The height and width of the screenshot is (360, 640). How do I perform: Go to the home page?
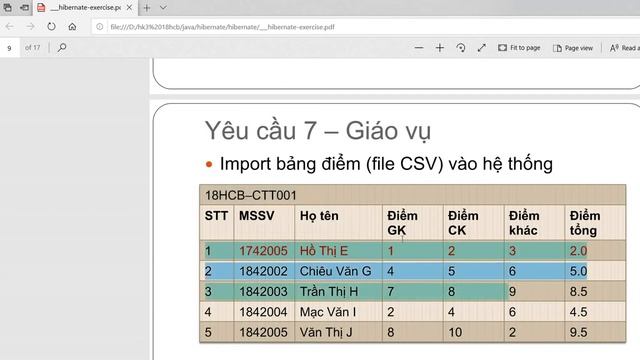[x=72, y=27]
